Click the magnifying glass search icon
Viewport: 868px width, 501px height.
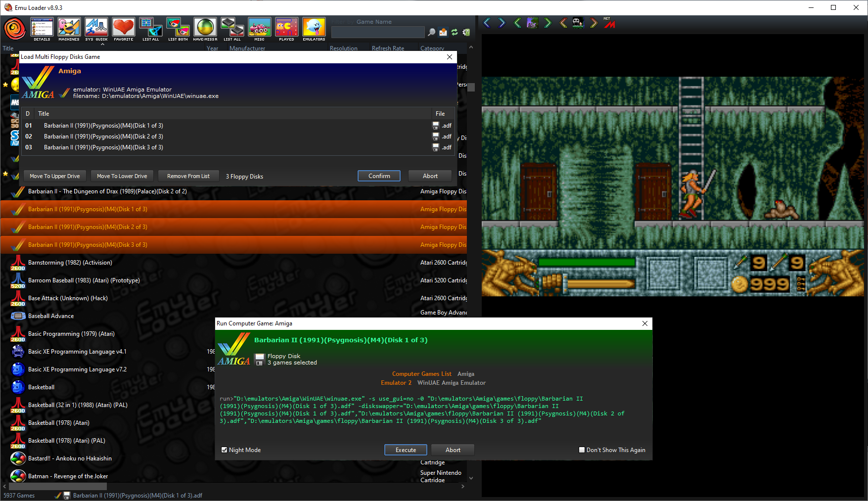[x=432, y=32]
